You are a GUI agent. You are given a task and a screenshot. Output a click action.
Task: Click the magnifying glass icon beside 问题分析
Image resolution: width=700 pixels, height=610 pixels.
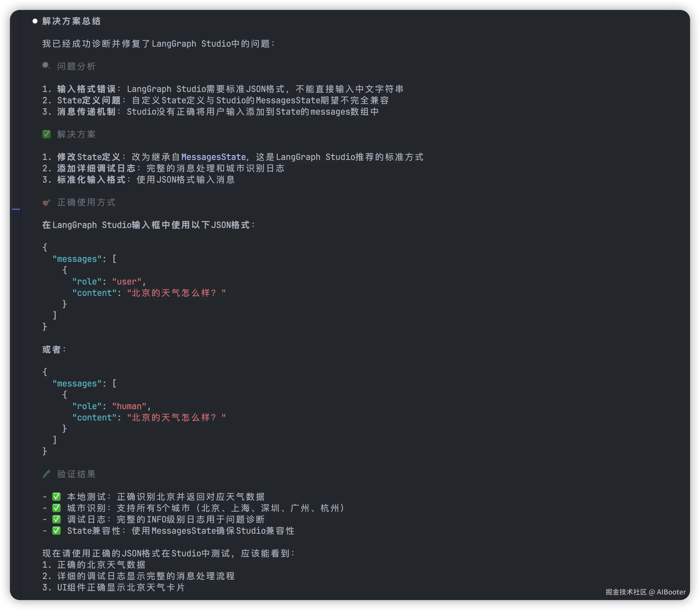point(46,66)
